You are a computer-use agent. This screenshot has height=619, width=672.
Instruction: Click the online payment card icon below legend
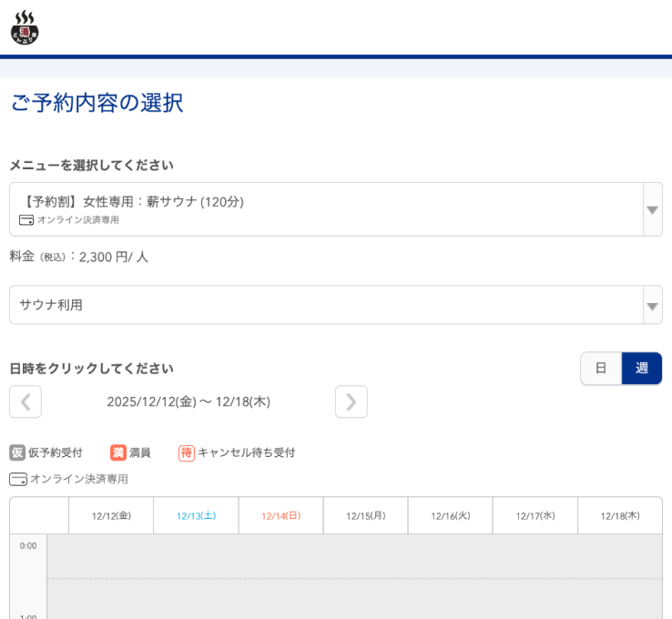pyautogui.click(x=18, y=479)
